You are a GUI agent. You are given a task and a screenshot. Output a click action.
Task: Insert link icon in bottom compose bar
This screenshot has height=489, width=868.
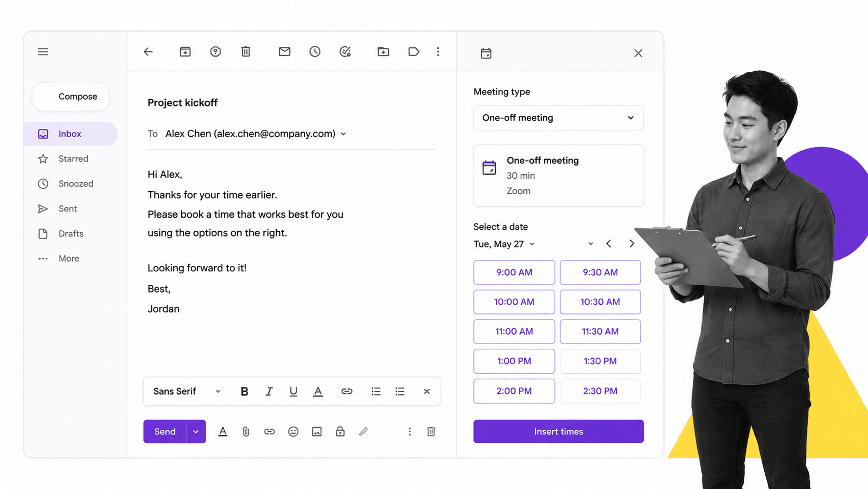click(x=269, y=431)
